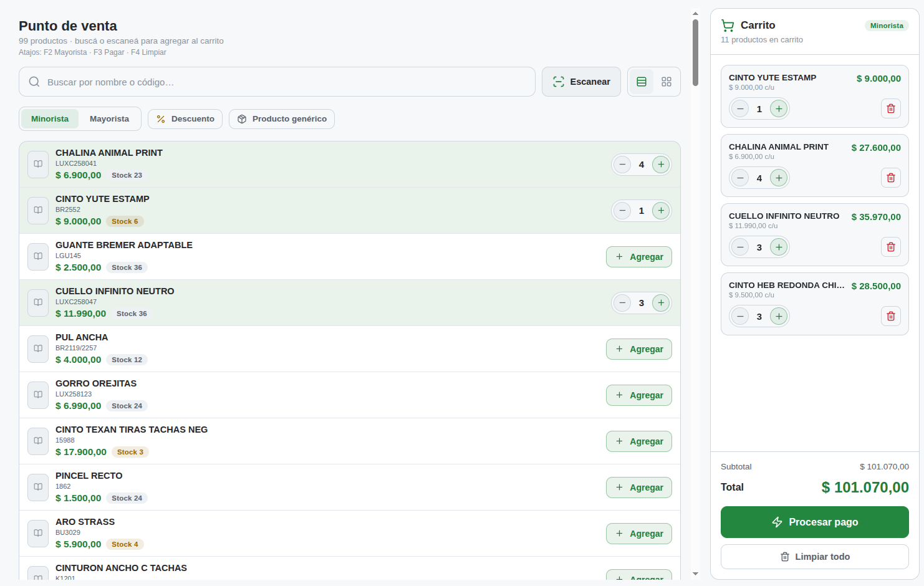This screenshot has width=924, height=586.
Task: Add a Producto genérico
Action: [x=282, y=119]
